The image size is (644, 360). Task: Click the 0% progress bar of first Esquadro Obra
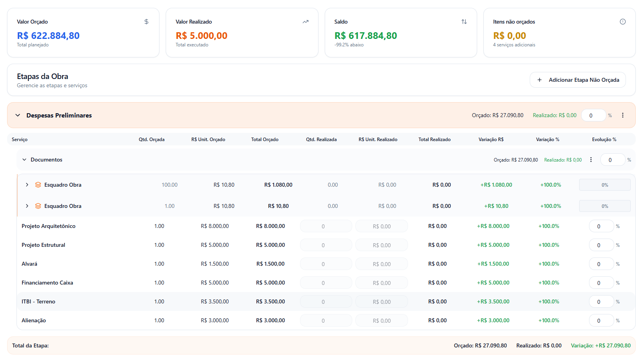pyautogui.click(x=605, y=185)
